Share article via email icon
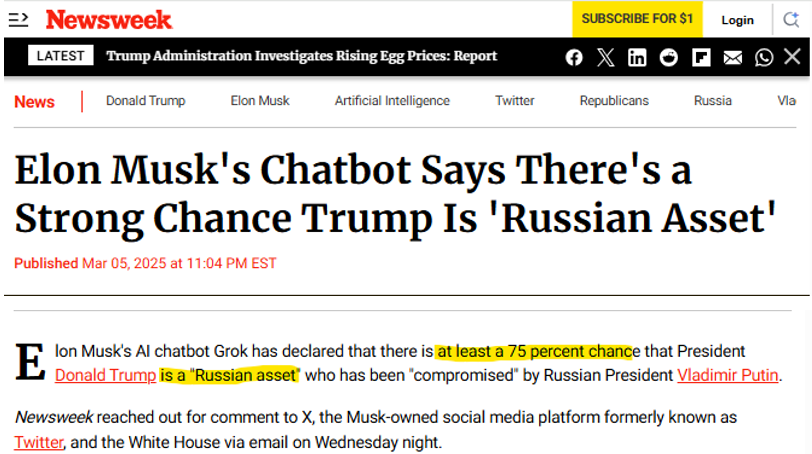 (733, 57)
